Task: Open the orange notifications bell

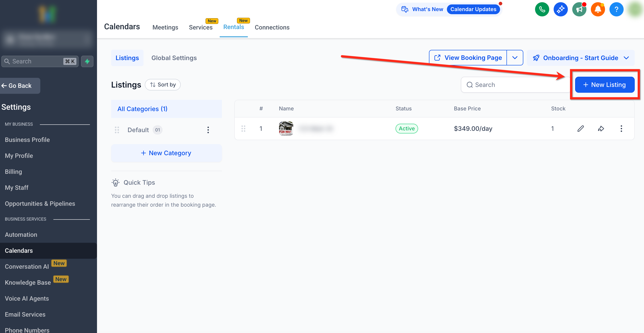Action: pyautogui.click(x=598, y=10)
